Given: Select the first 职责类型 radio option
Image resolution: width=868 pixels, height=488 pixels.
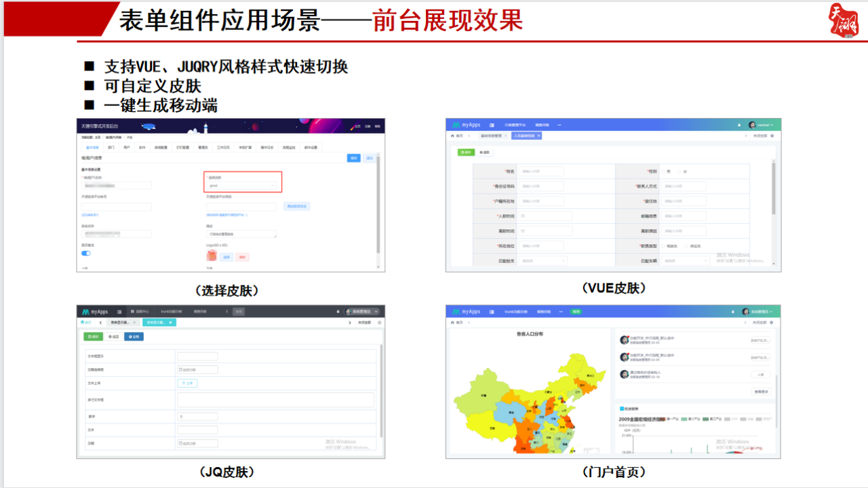Looking at the screenshot, I should pyautogui.click(x=662, y=245).
